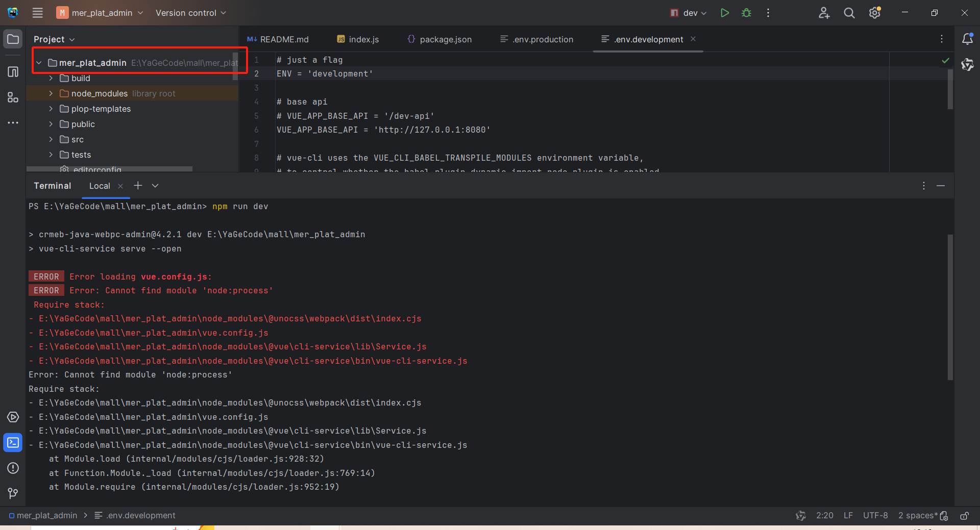The image size is (980, 530).
Task: Click the inspections green checkmark widget
Action: [x=945, y=61]
